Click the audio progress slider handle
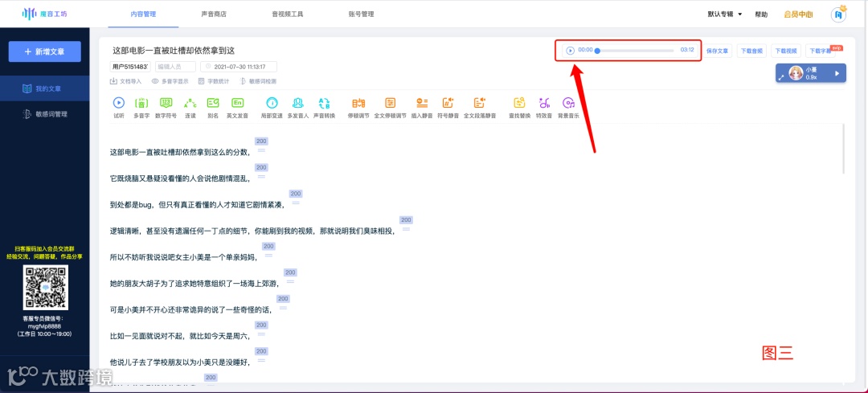 597,51
